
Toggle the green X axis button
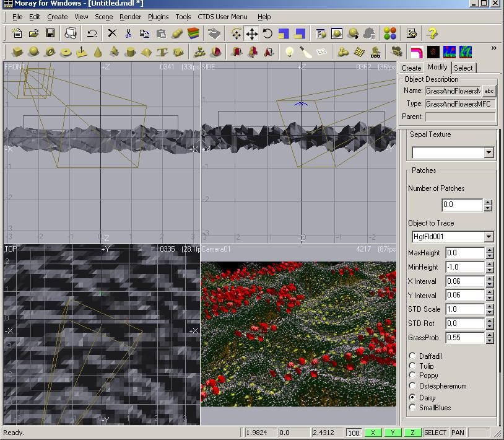pos(373,433)
